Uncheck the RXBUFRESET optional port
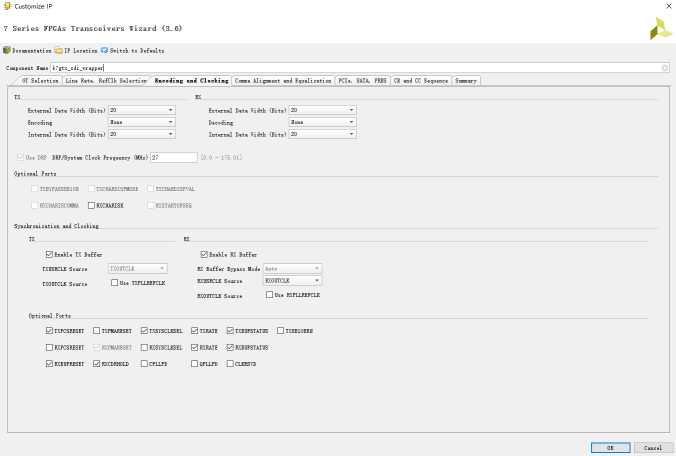Screen dimensions: 676x456 point(49,364)
